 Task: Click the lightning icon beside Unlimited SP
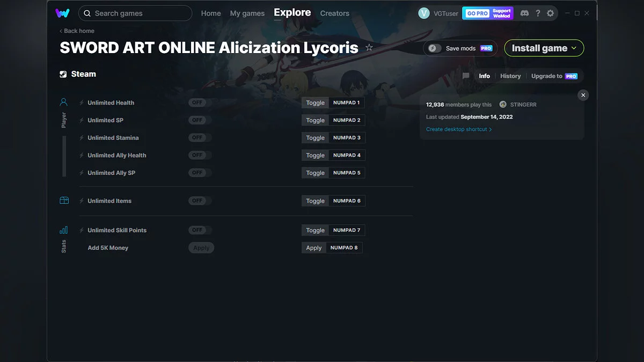82,120
